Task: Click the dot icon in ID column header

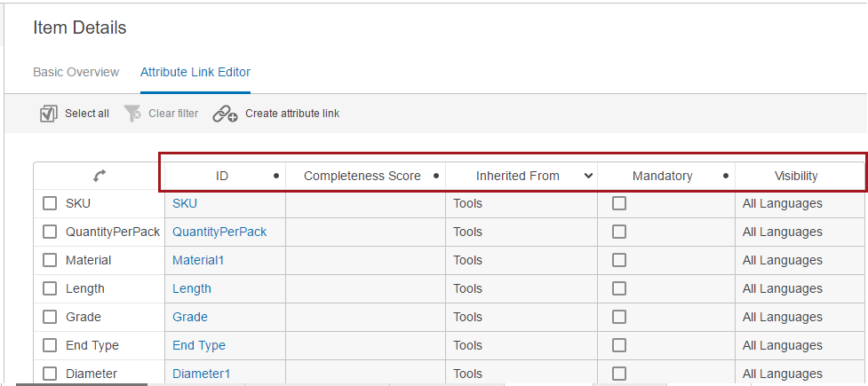Action: [x=276, y=176]
